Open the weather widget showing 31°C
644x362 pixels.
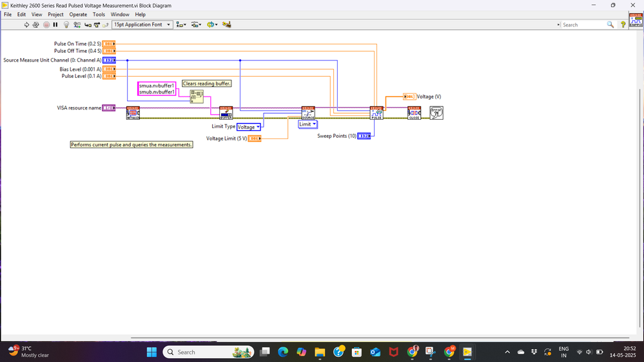[29, 352]
